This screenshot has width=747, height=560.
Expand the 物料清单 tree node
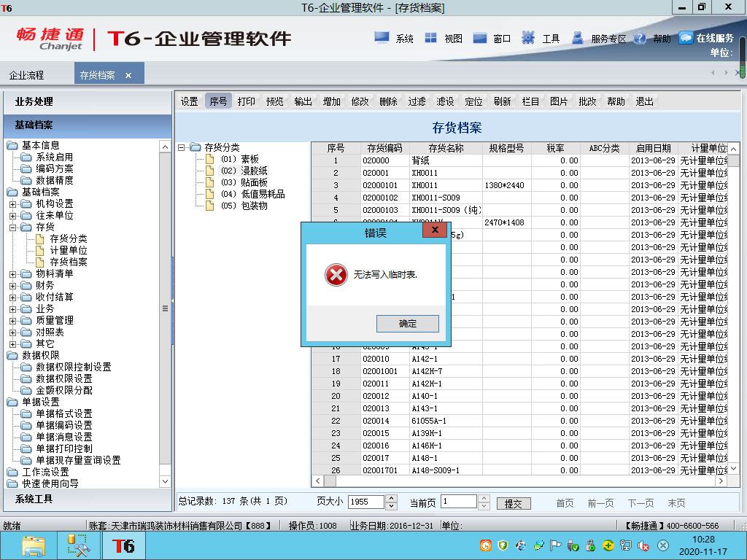pos(13,274)
